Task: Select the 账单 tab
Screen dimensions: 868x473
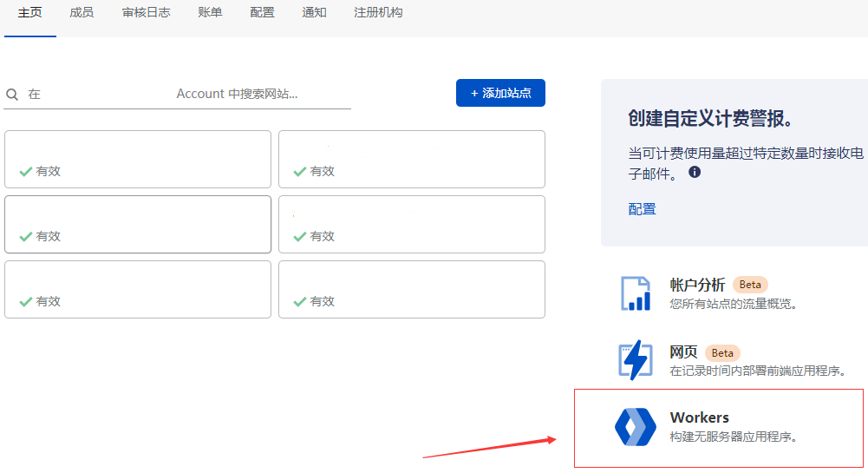Action: coord(210,13)
